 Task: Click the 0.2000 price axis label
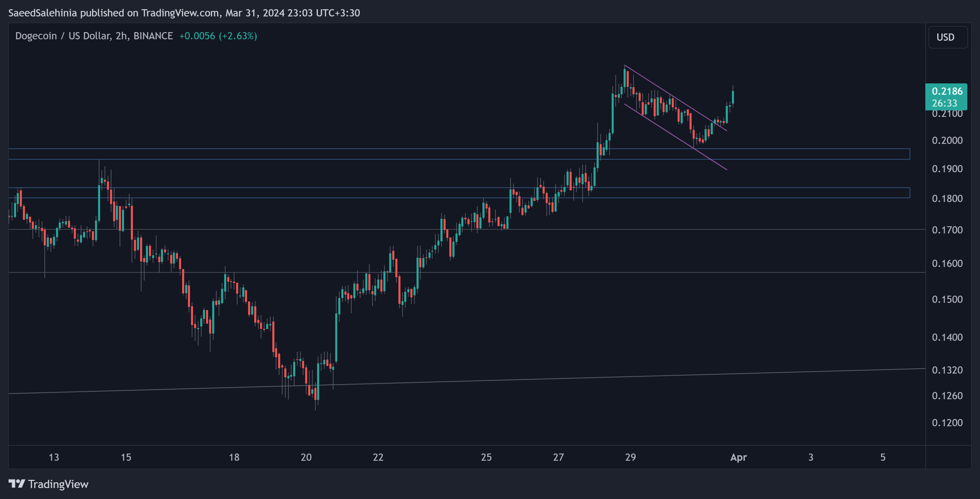pyautogui.click(x=947, y=140)
